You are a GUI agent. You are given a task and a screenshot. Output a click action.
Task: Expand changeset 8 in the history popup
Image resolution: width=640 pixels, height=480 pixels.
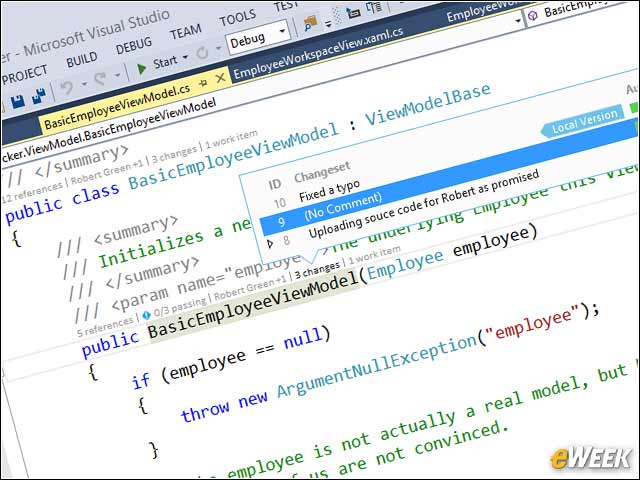270,244
